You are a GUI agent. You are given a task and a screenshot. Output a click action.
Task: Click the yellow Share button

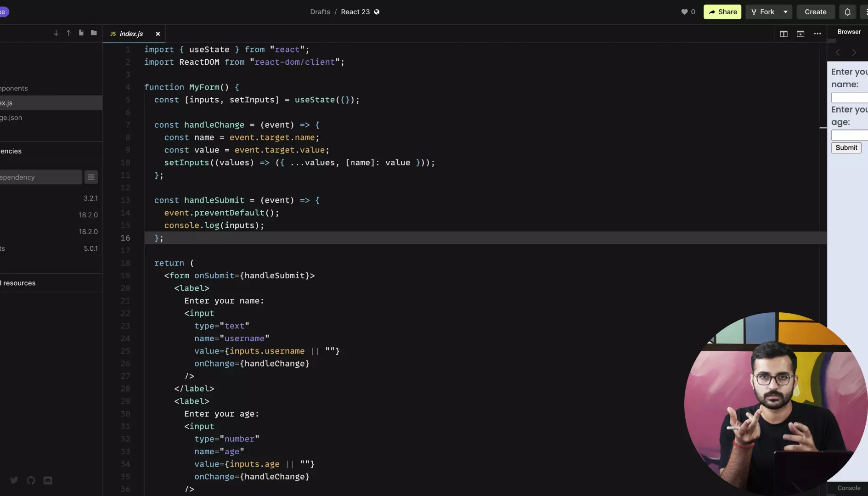pyautogui.click(x=722, y=12)
